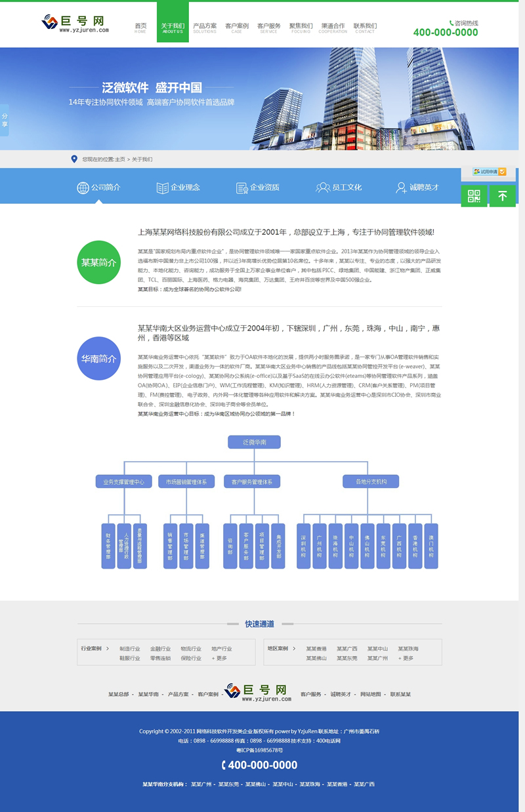Open the 分享 side tab on left edge
525x812 pixels.
(x=5, y=120)
